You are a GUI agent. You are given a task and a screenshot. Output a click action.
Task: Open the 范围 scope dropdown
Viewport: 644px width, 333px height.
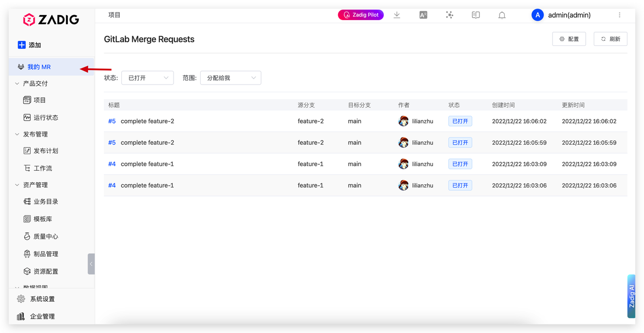tap(230, 78)
